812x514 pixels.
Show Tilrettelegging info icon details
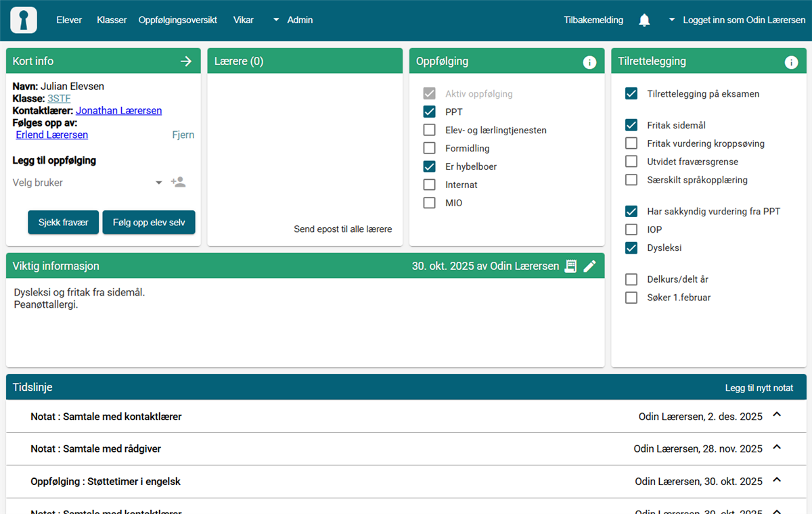[791, 62]
